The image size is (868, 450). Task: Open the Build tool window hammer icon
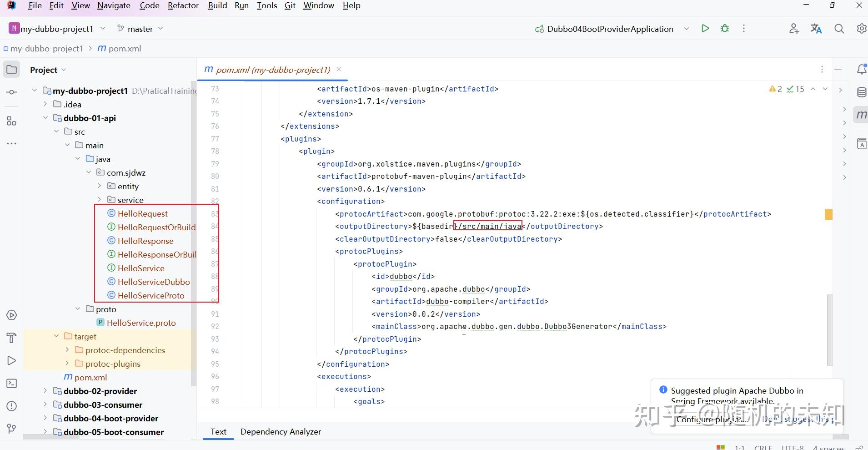[11, 338]
